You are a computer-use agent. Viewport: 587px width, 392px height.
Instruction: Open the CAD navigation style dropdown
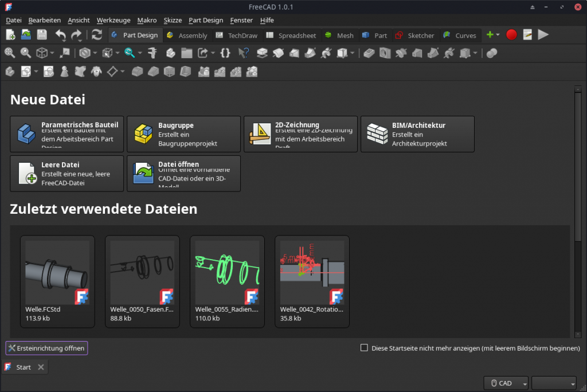(506, 383)
